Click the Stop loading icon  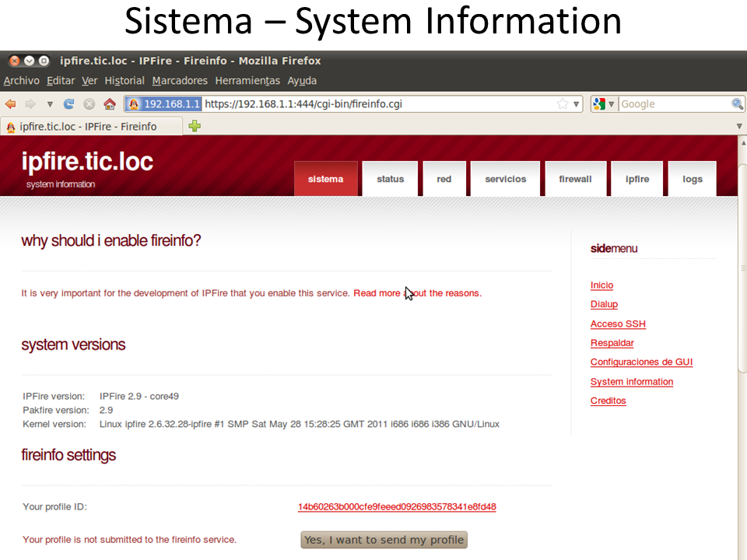click(x=89, y=104)
